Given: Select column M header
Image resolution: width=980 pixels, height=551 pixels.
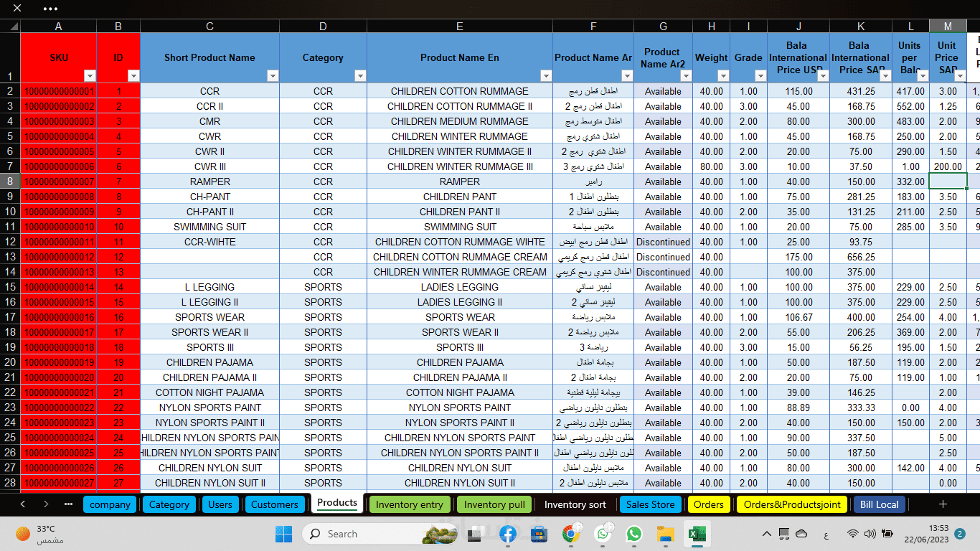Looking at the screenshot, I should tap(948, 26).
